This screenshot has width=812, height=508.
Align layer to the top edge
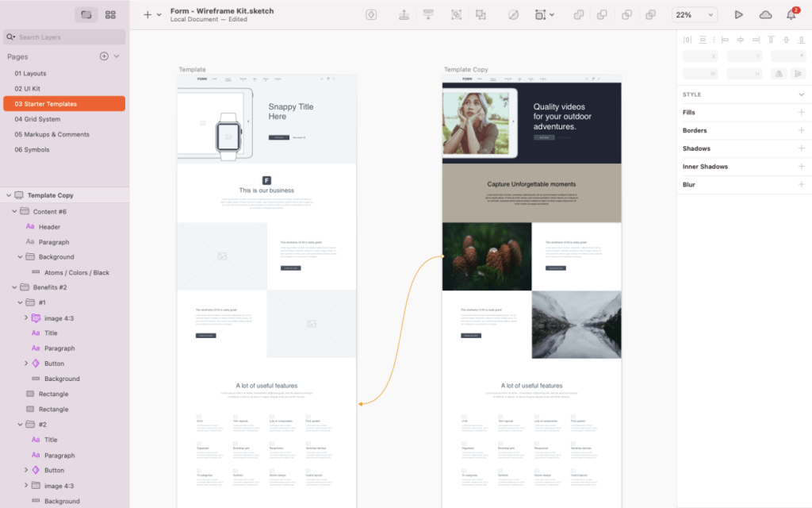point(772,40)
